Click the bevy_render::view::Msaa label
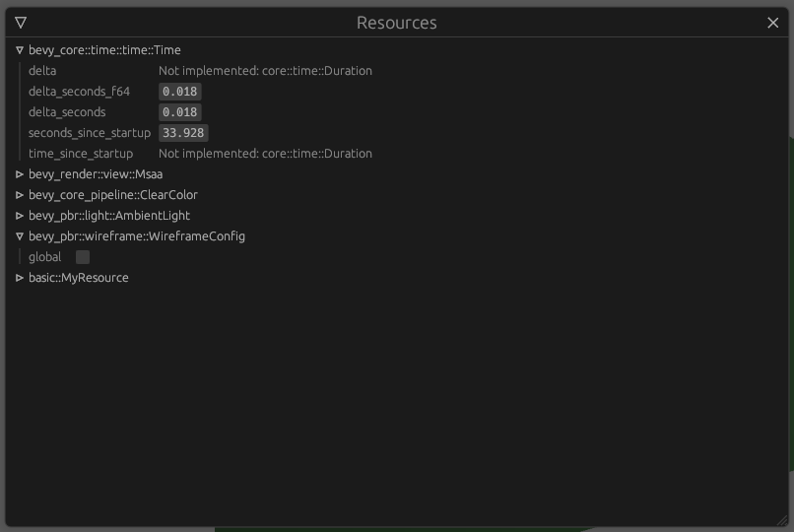This screenshot has width=794, height=532. point(89,174)
